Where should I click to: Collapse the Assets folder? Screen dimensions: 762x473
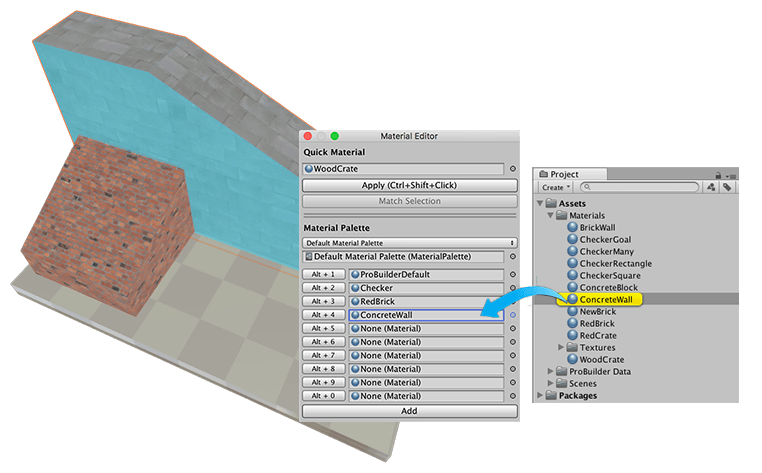coord(540,203)
